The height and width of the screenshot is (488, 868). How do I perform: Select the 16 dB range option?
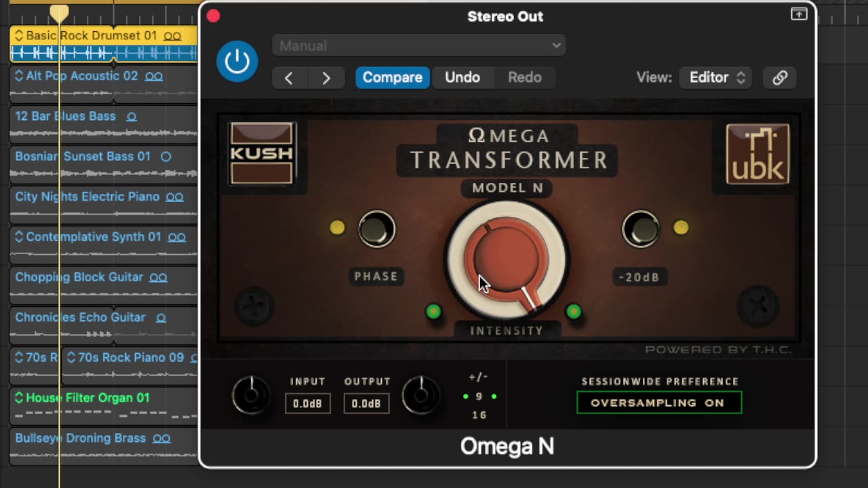tap(479, 415)
